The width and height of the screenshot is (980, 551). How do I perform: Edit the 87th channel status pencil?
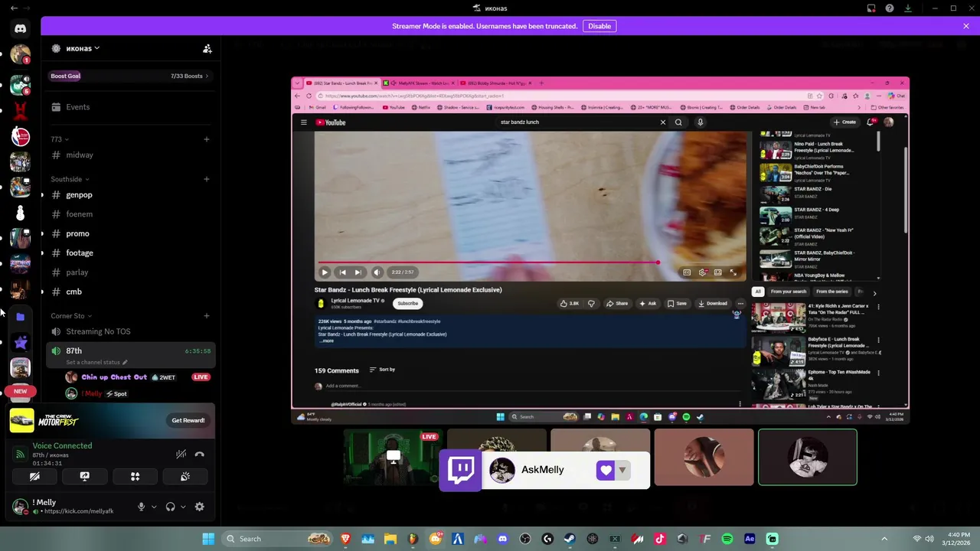[125, 363]
